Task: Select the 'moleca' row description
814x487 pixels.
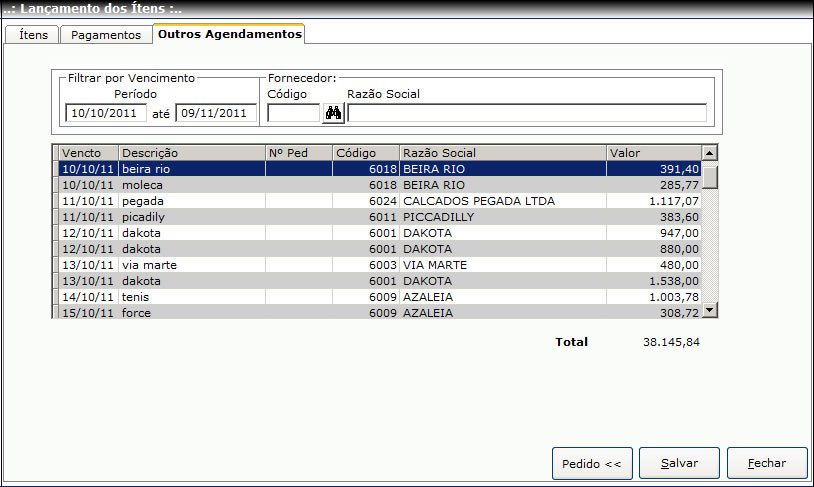Action: click(192, 185)
